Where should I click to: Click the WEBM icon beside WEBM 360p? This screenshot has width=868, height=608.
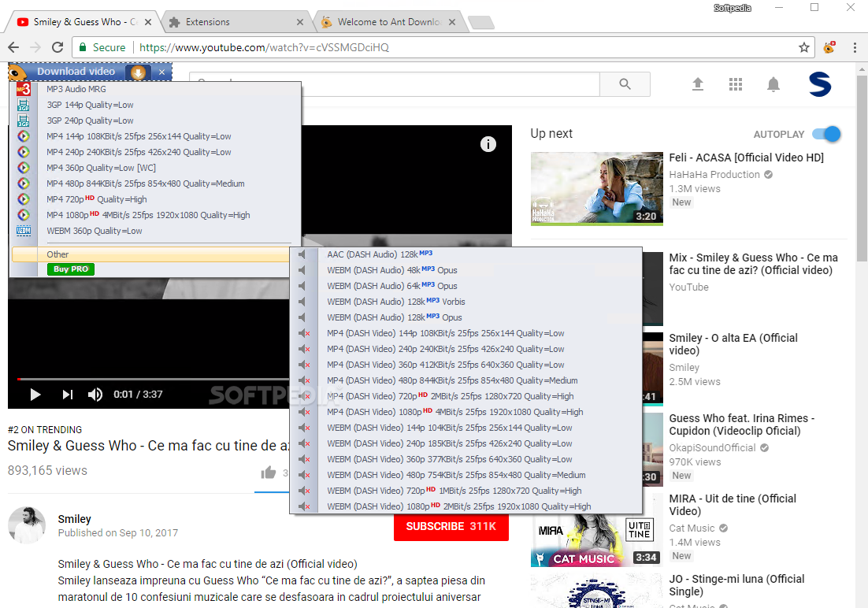[x=24, y=231]
